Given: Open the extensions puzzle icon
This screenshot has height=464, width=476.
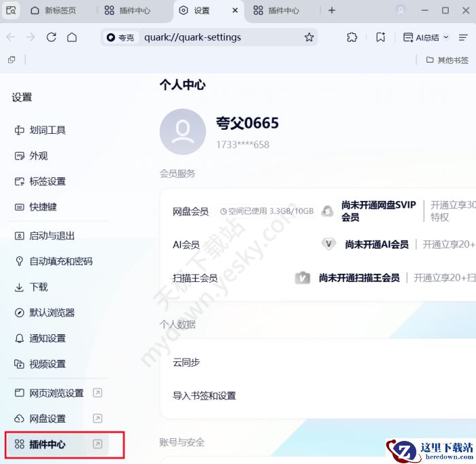Looking at the screenshot, I should point(352,37).
